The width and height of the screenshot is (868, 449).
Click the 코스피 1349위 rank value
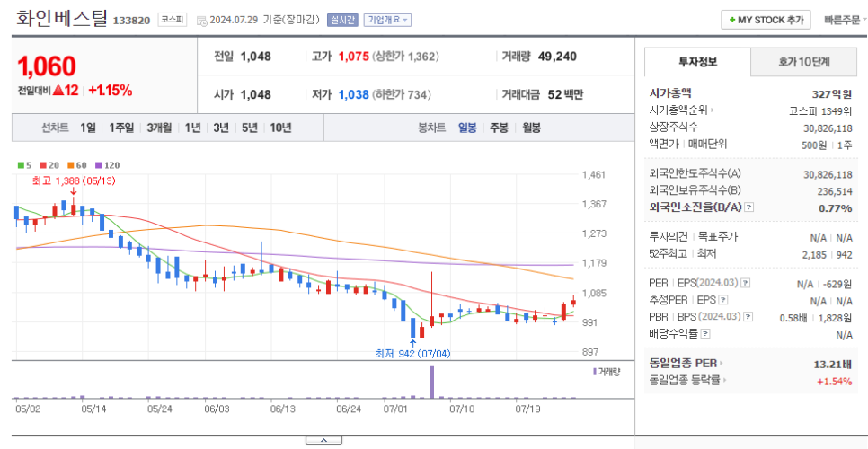click(821, 111)
